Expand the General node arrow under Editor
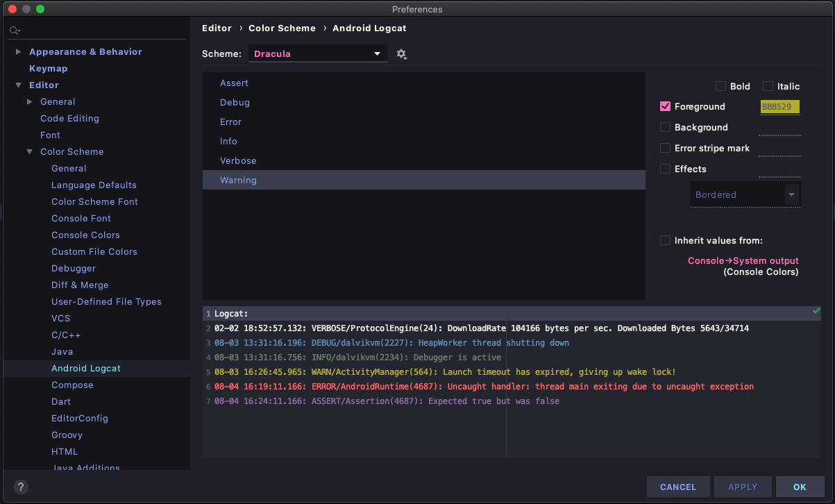The height and width of the screenshot is (504, 835). pos(30,102)
